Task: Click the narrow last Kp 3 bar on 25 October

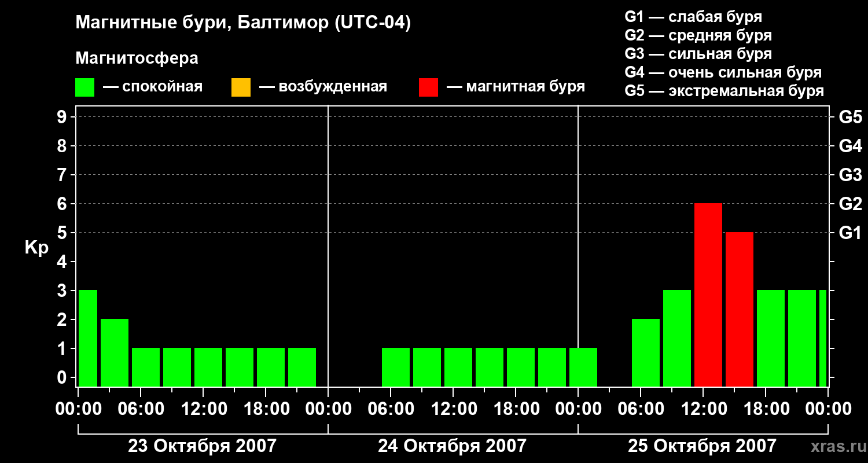Action: click(x=823, y=338)
